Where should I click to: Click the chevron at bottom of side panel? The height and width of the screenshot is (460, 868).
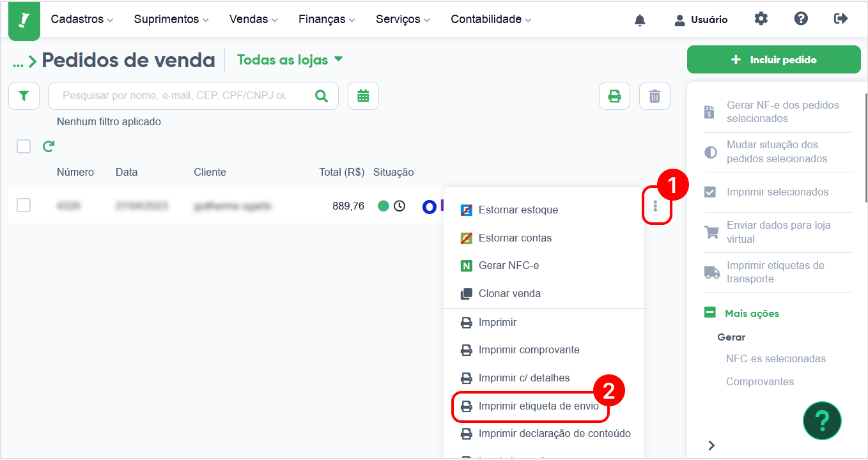tap(711, 445)
